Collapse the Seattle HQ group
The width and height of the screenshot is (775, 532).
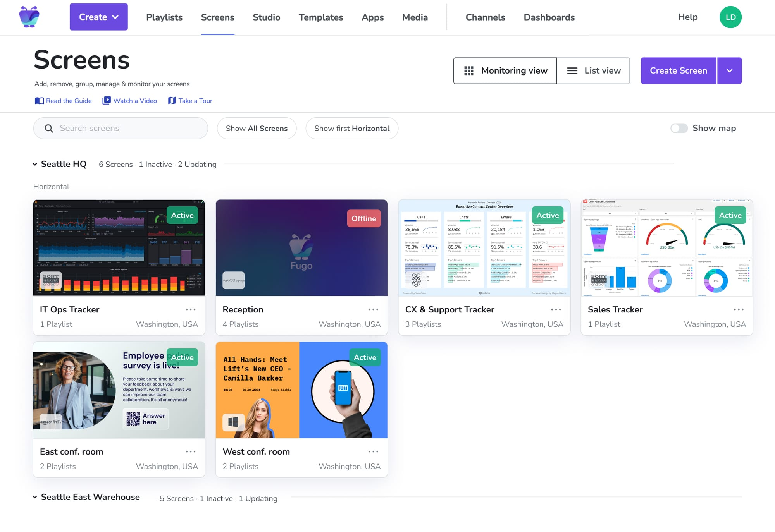click(x=35, y=164)
